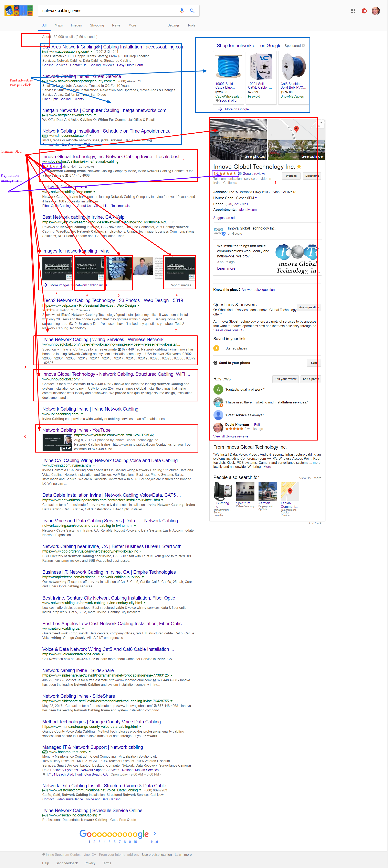Image resolution: width=388 pixels, height=868 pixels.
Task: Expand the www.lcwiring.com/irvineca.html dropdown arrow
Action: click(94, 465)
